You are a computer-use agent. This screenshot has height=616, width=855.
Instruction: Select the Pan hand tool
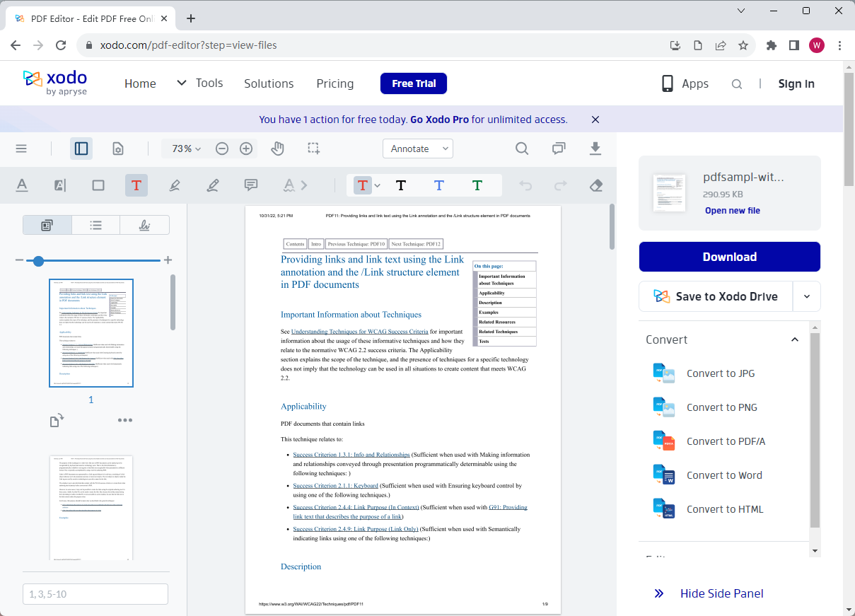(278, 149)
